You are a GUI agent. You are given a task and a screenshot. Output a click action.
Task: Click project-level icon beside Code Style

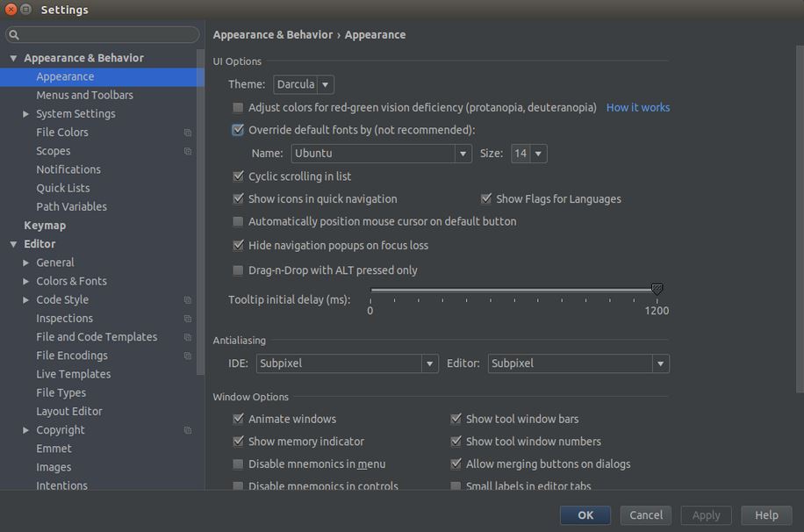[188, 299]
